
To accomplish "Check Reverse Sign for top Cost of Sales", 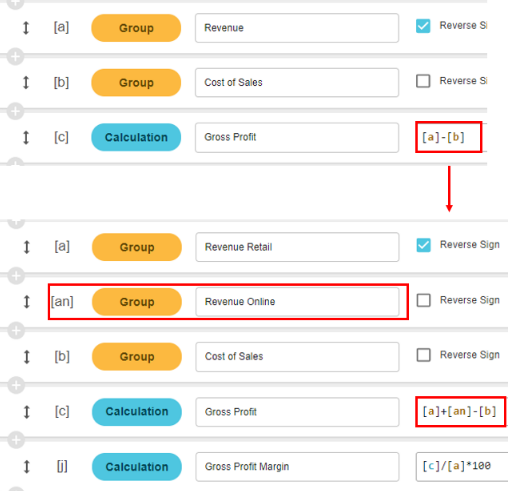I will pos(423,81).
